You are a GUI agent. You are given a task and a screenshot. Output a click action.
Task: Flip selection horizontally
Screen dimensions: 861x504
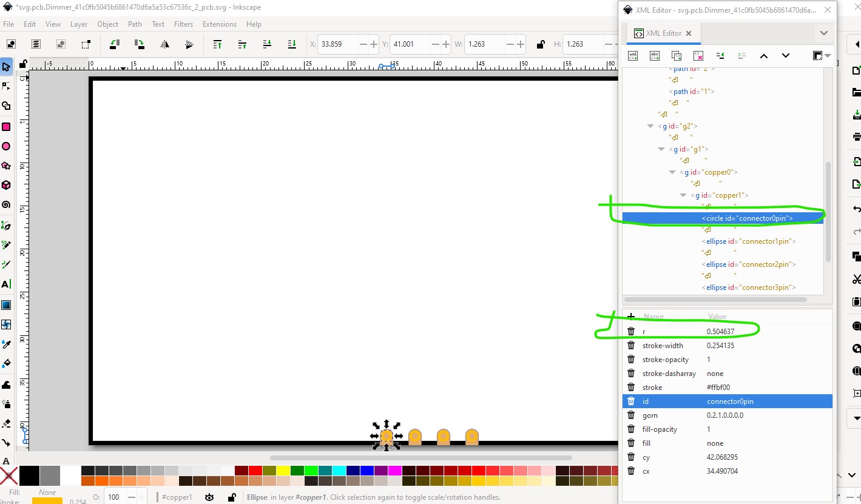[164, 44]
